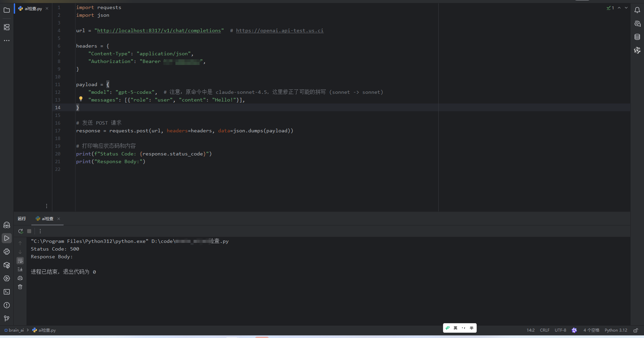Screen dimensions: 644x338
Task: Open the Python 3.12 interpreter selector
Action: (x=616, y=330)
